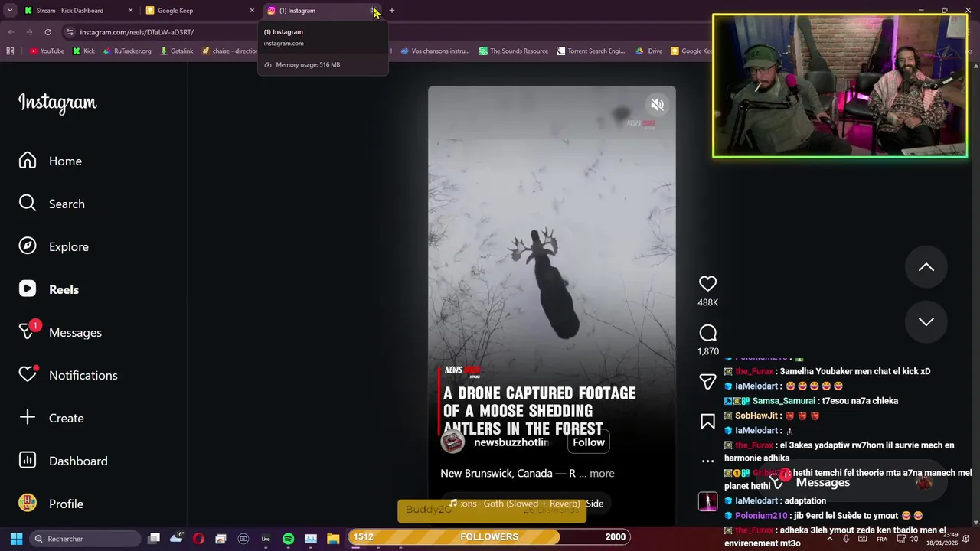Open The Sounds Resource bookmark
The width and height of the screenshot is (980, 551).
point(514,51)
